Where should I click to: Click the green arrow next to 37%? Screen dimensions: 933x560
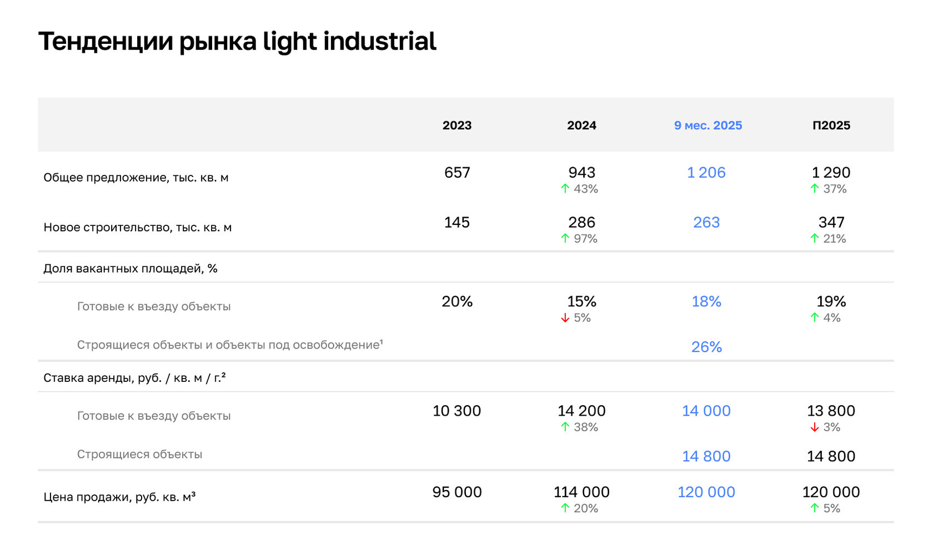point(815,189)
